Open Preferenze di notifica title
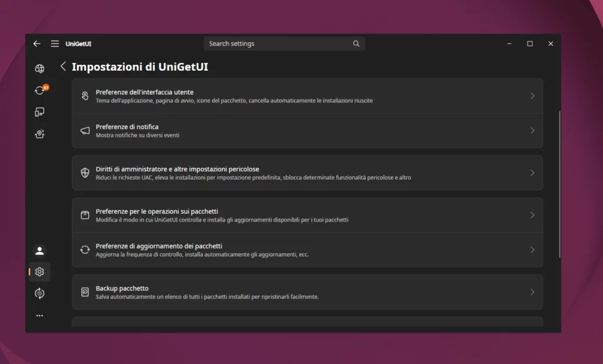 click(127, 127)
